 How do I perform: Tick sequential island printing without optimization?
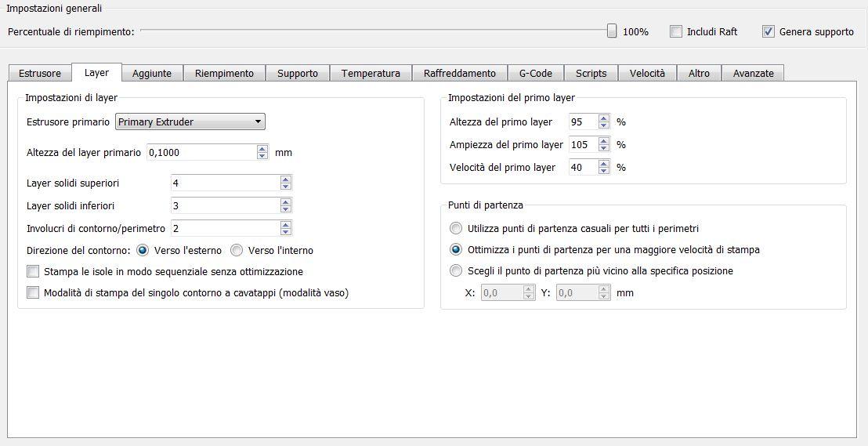click(33, 272)
